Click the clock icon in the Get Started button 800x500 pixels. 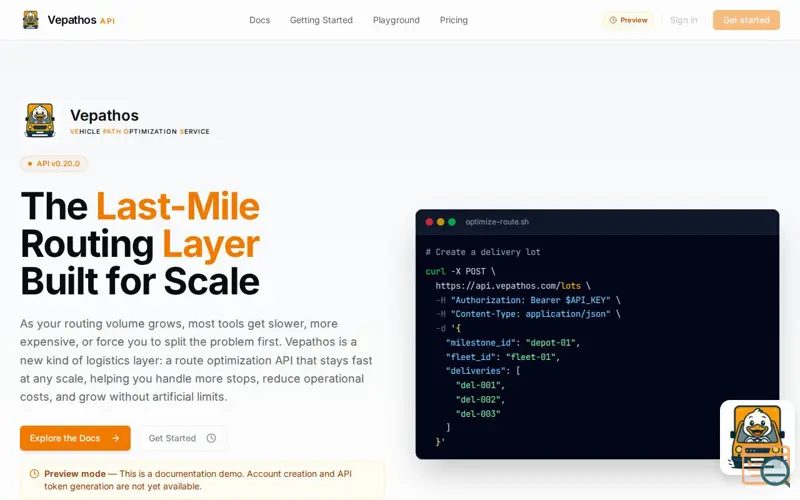(211, 438)
